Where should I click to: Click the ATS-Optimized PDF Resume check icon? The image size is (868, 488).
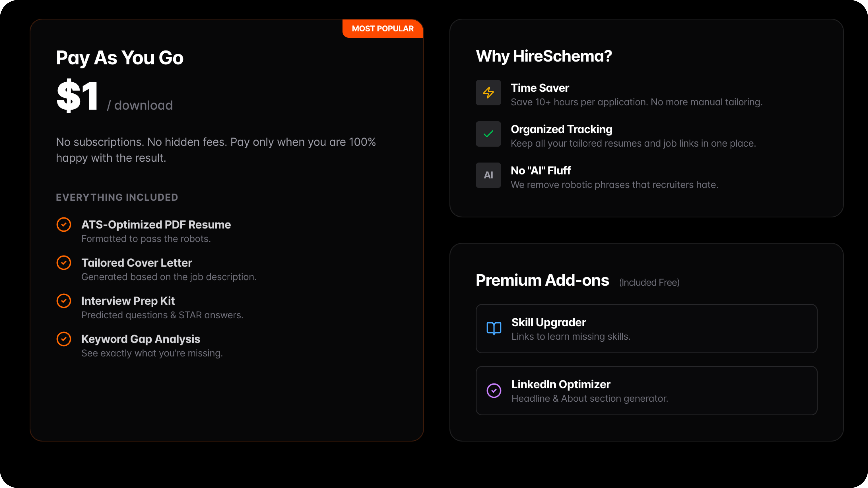click(64, 225)
